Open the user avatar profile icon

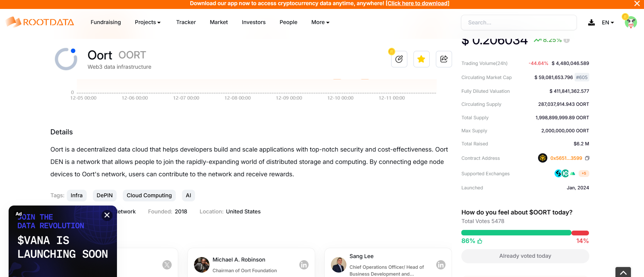[x=631, y=22]
